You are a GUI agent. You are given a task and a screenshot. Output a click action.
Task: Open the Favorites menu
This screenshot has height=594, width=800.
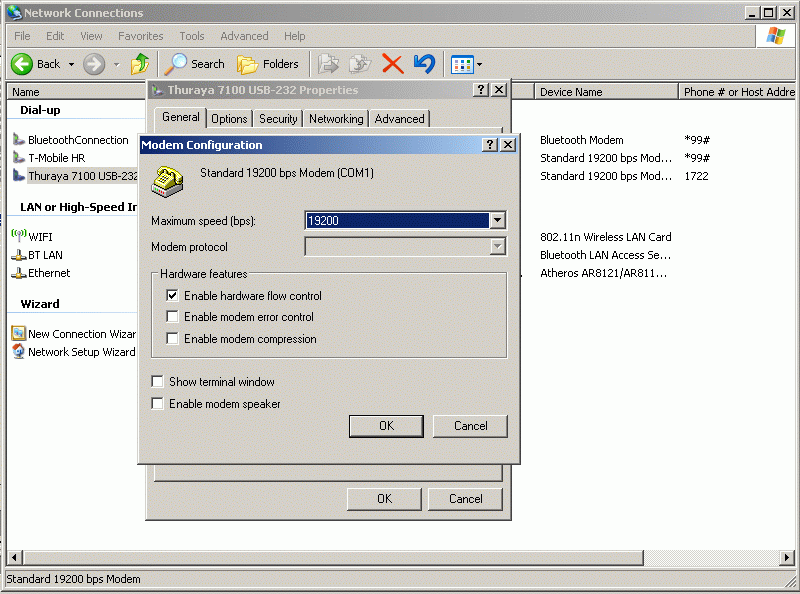coord(141,36)
